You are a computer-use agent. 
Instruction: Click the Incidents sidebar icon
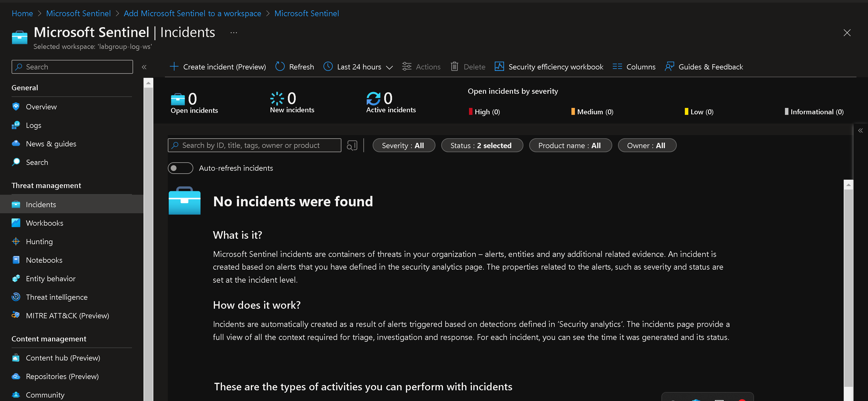16,204
